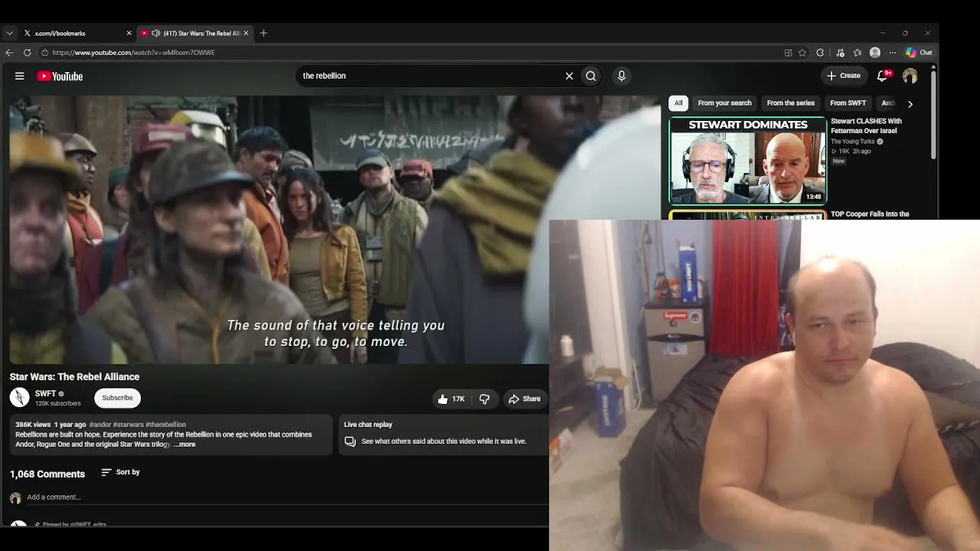
Task: Run the search with the magnifier button
Action: point(591,76)
